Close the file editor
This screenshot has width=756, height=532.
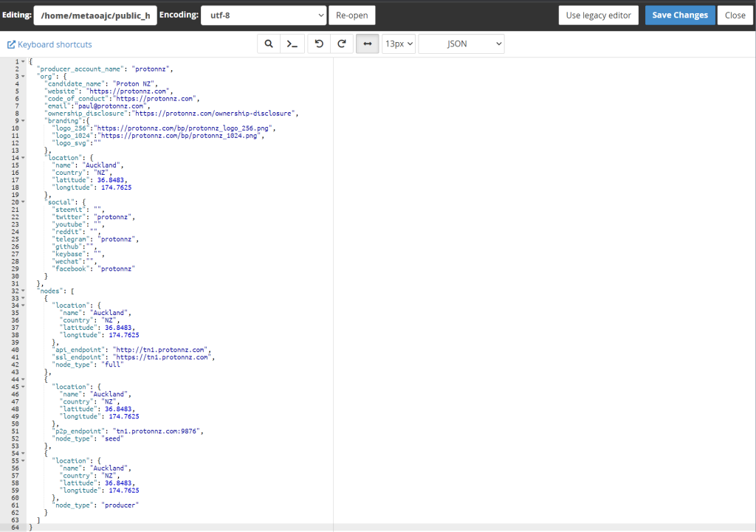click(x=735, y=15)
